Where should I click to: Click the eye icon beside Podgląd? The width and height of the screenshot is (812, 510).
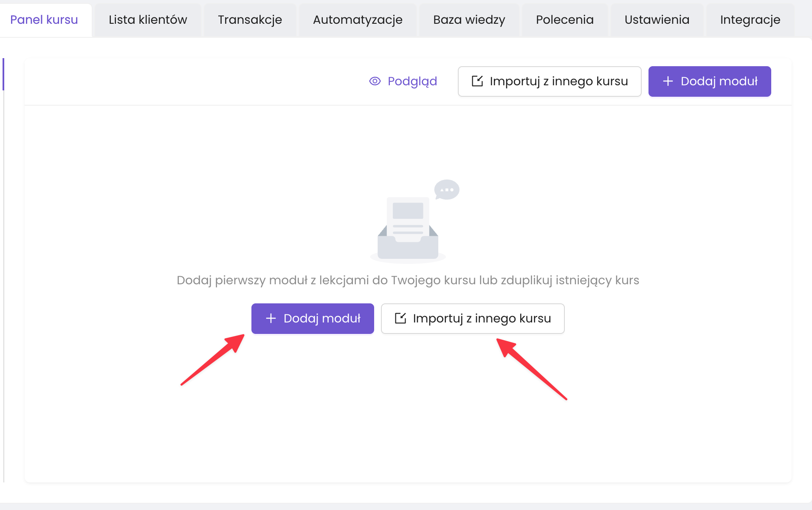pos(375,81)
